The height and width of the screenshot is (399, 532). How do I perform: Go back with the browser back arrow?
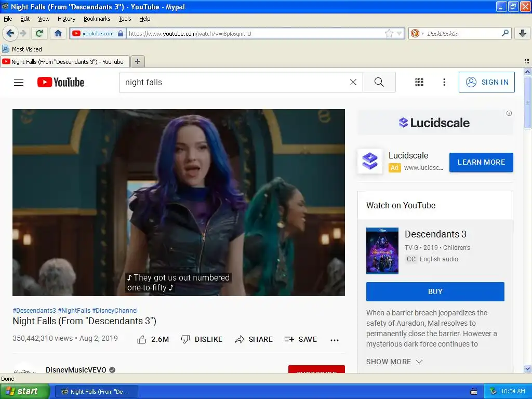tap(10, 33)
